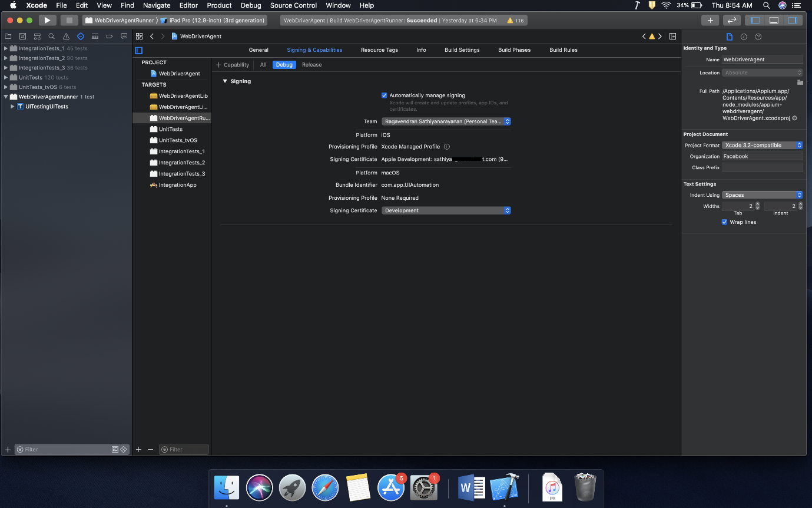This screenshot has height=508, width=812.
Task: Jump to the next issue arrow
Action: 659,37
